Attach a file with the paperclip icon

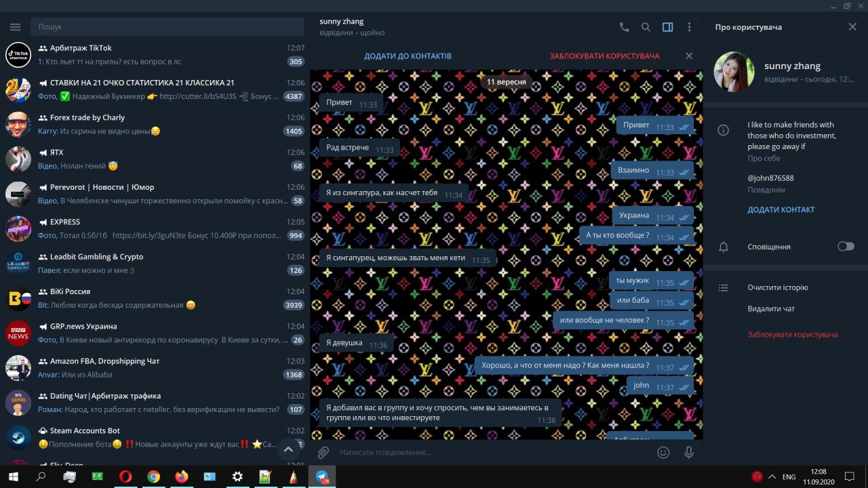[323, 452]
